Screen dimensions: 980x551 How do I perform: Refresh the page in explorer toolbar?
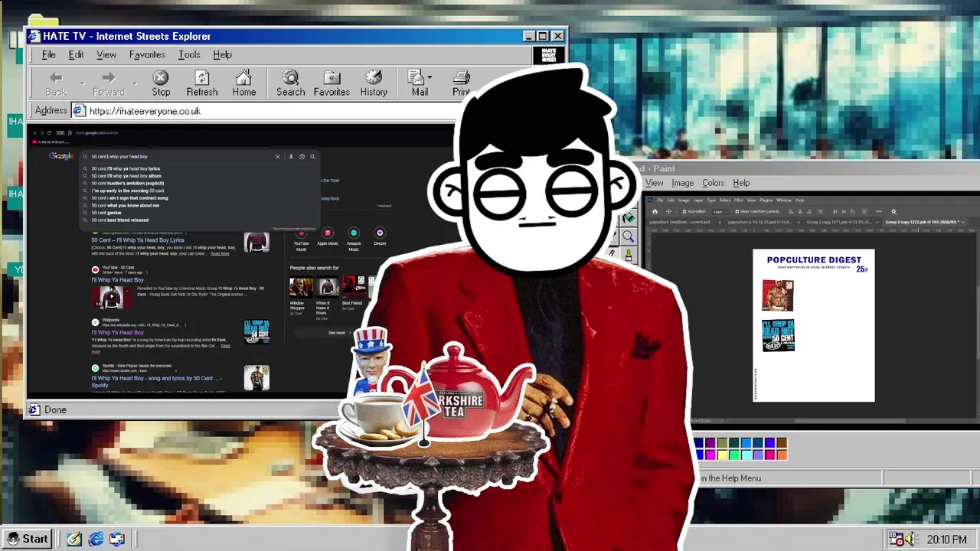coord(202,83)
